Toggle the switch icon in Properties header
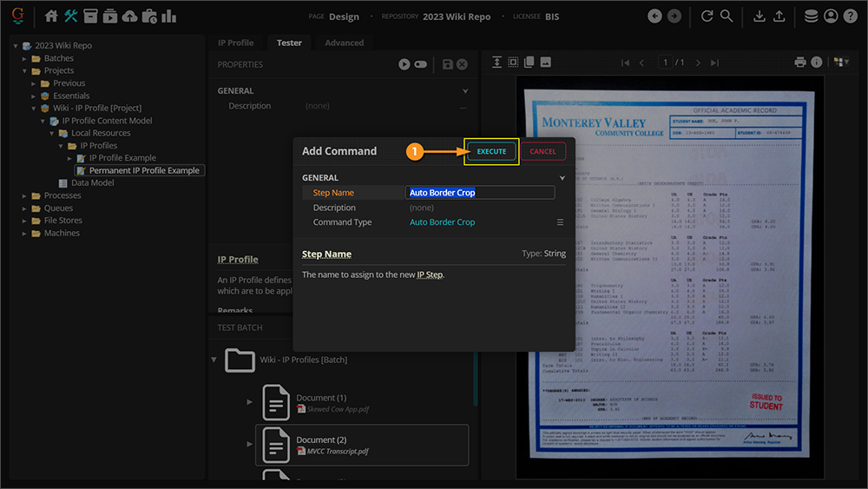Screen dimensions: 868x489 [x=421, y=64]
